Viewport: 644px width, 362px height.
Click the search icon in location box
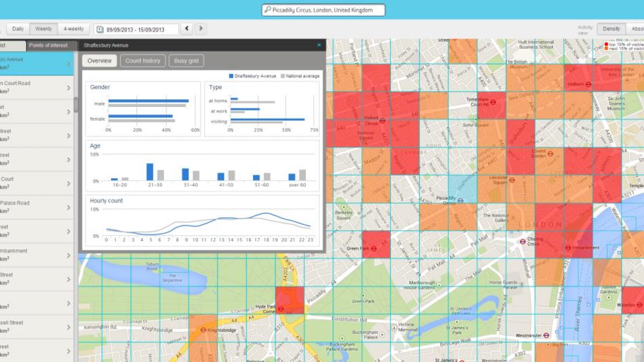(268, 10)
